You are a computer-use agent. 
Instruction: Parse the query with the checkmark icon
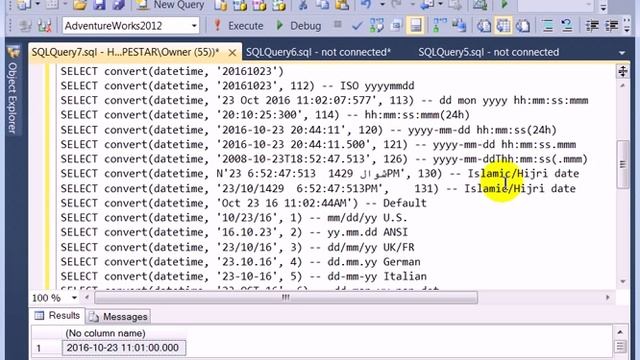click(357, 26)
